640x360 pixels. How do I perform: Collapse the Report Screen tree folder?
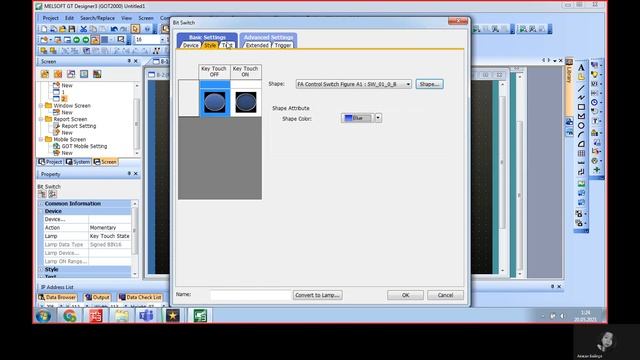tap(41, 119)
